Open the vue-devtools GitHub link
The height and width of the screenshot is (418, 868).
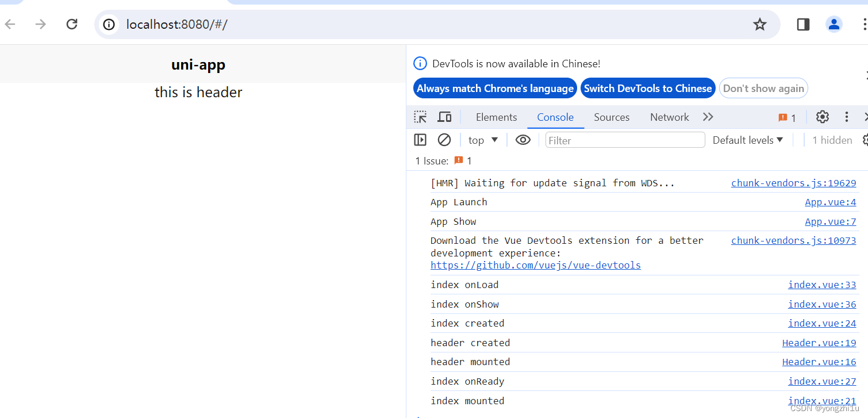tap(536, 265)
